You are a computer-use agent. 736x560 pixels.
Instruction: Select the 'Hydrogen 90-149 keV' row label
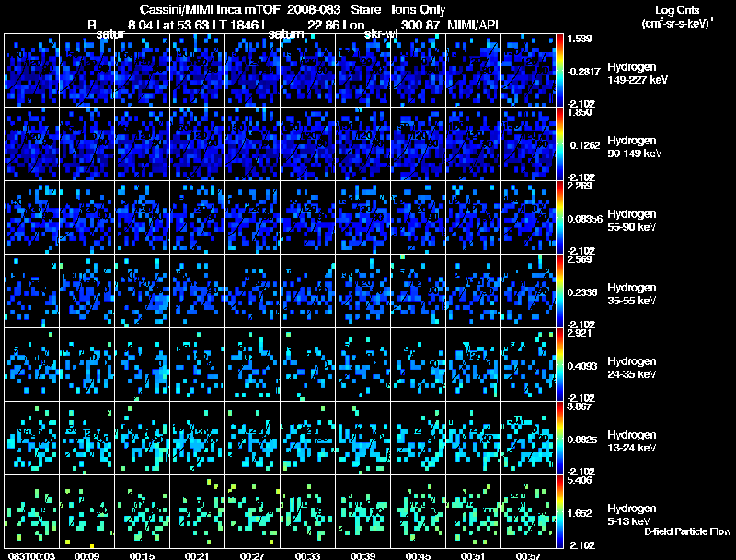click(634, 147)
